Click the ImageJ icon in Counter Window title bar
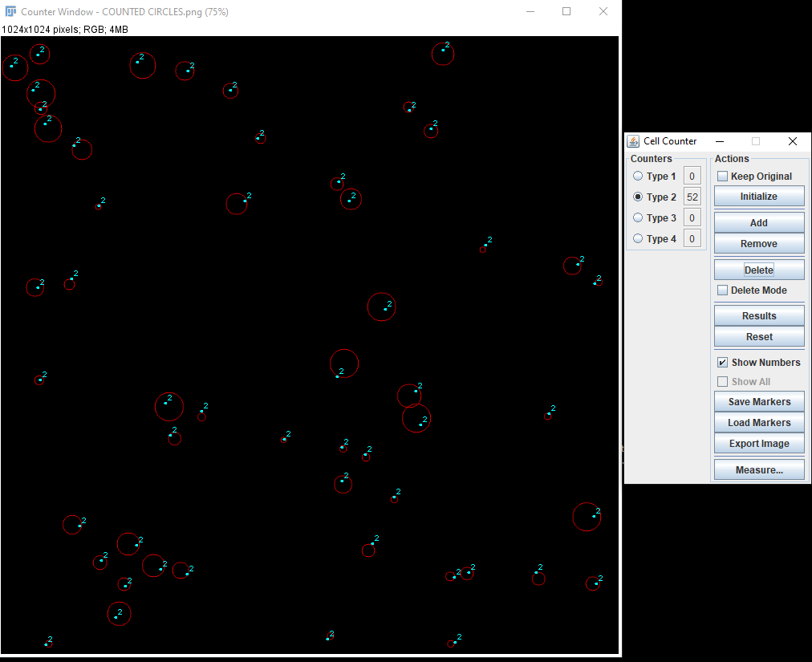 [x=9, y=11]
